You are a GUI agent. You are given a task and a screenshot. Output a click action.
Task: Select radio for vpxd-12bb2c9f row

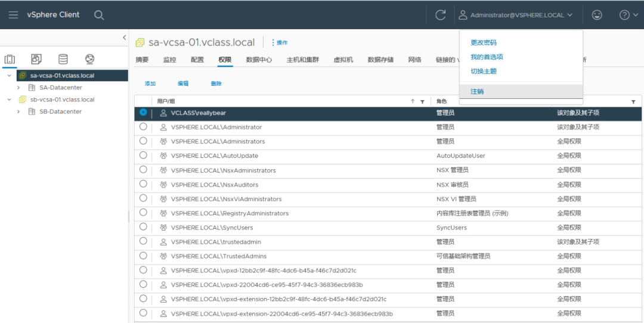(143, 269)
